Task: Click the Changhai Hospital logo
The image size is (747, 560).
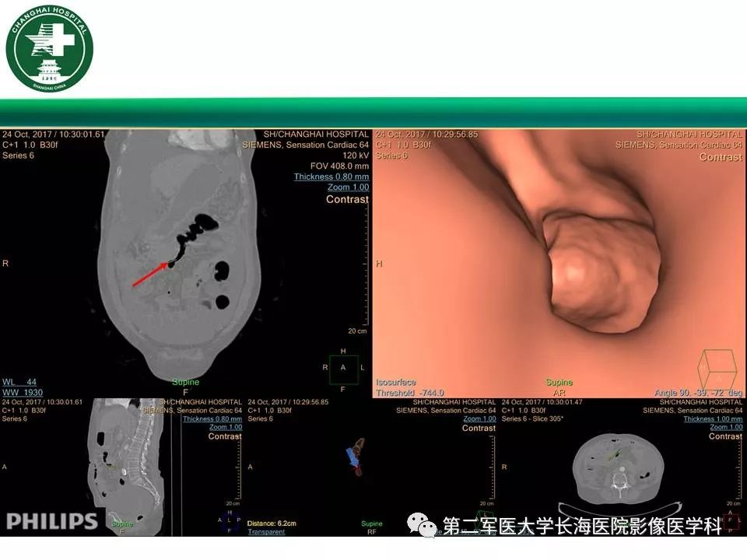Action: (50, 48)
